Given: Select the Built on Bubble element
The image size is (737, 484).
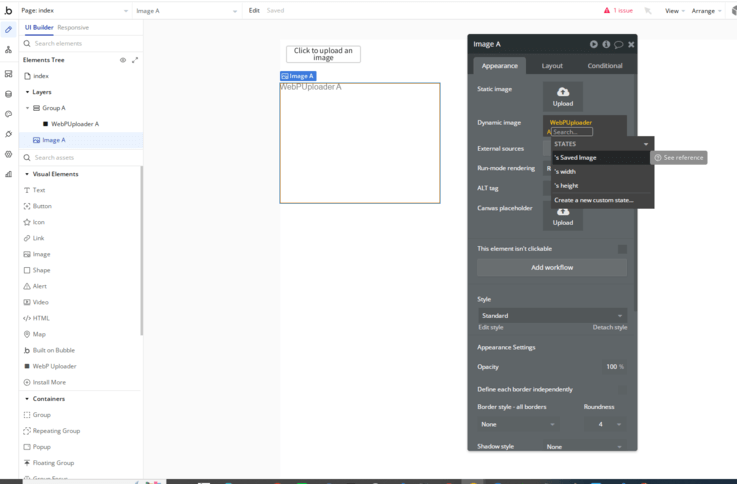Looking at the screenshot, I should [x=49, y=350].
